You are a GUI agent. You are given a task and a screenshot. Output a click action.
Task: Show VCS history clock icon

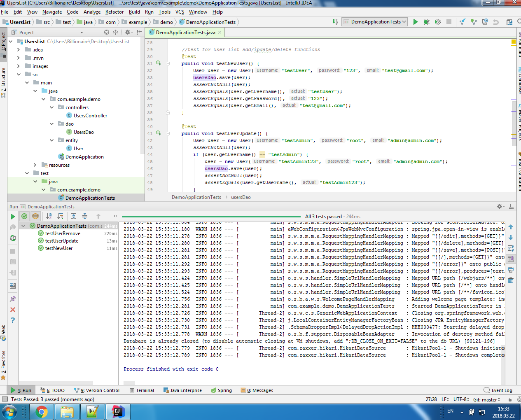point(485,22)
